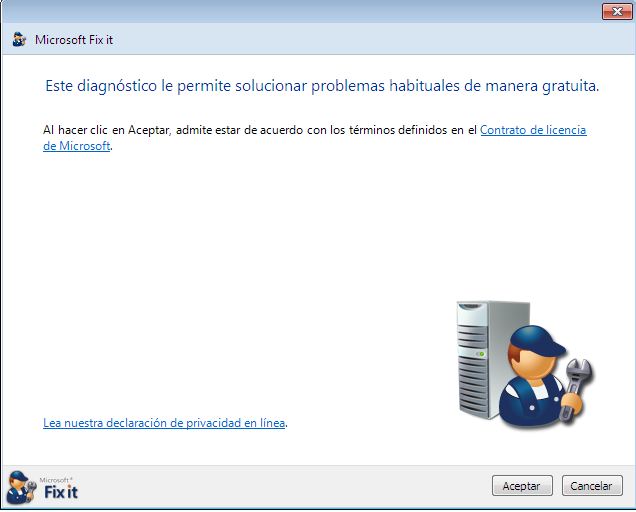The width and height of the screenshot is (636, 512).
Task: Click the 'Este diagnóstico le permite' heading
Action: click(x=322, y=86)
